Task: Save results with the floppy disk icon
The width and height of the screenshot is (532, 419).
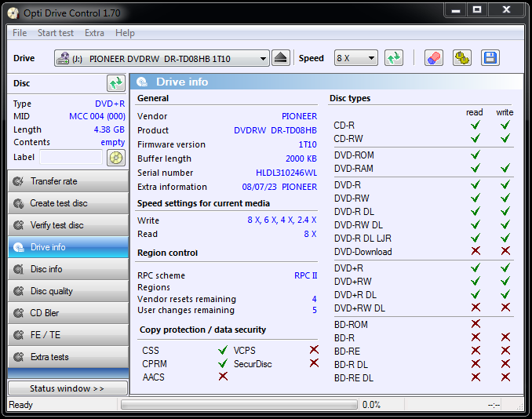Action: point(490,58)
